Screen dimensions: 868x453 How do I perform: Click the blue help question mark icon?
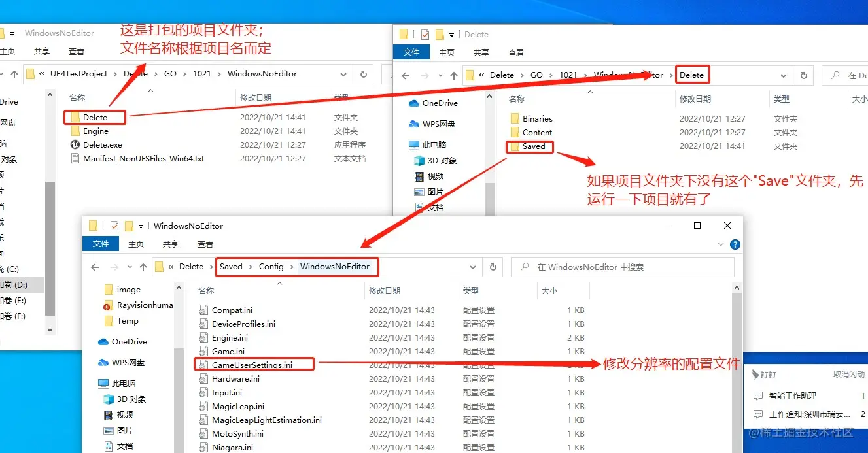(734, 244)
